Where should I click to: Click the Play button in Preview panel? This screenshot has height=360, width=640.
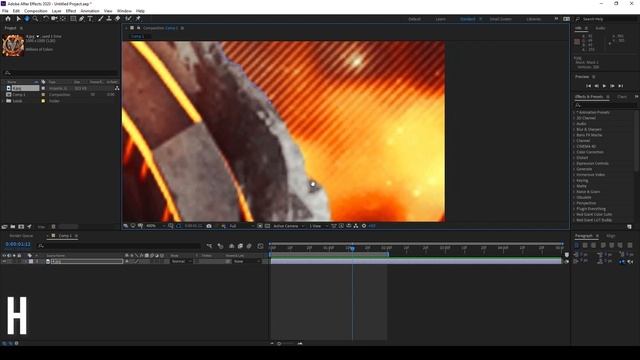pyautogui.click(x=604, y=86)
